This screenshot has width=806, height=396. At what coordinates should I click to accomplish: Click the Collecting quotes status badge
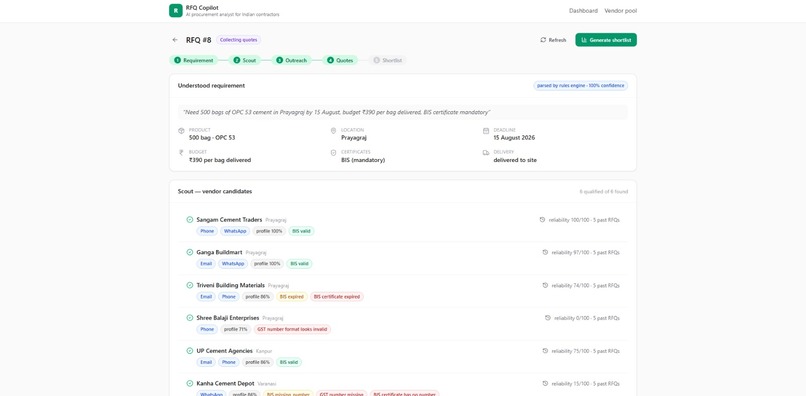click(x=239, y=40)
